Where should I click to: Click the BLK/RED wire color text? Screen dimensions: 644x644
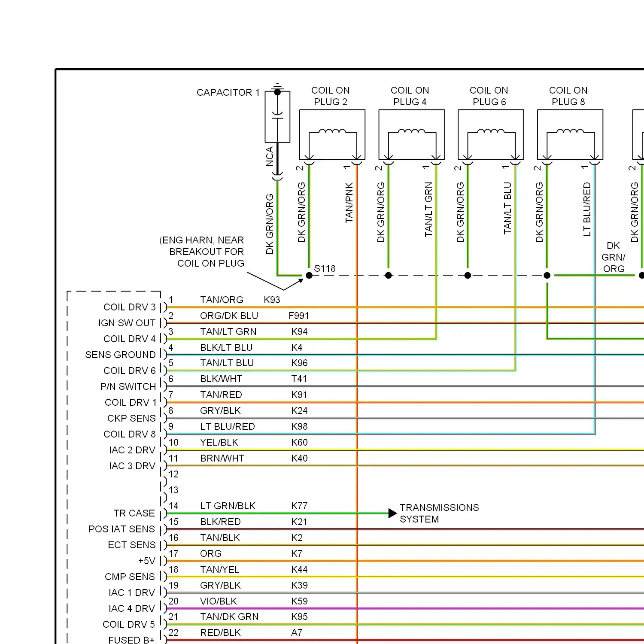point(220,522)
